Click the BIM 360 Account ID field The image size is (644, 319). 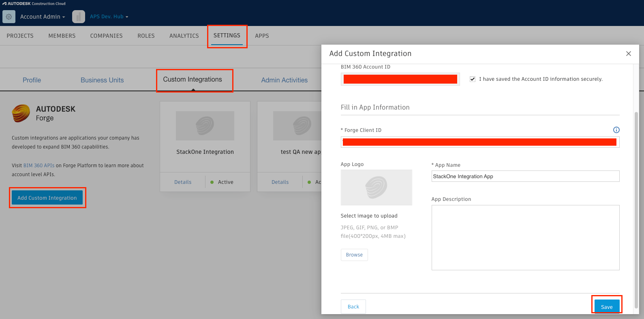400,79
